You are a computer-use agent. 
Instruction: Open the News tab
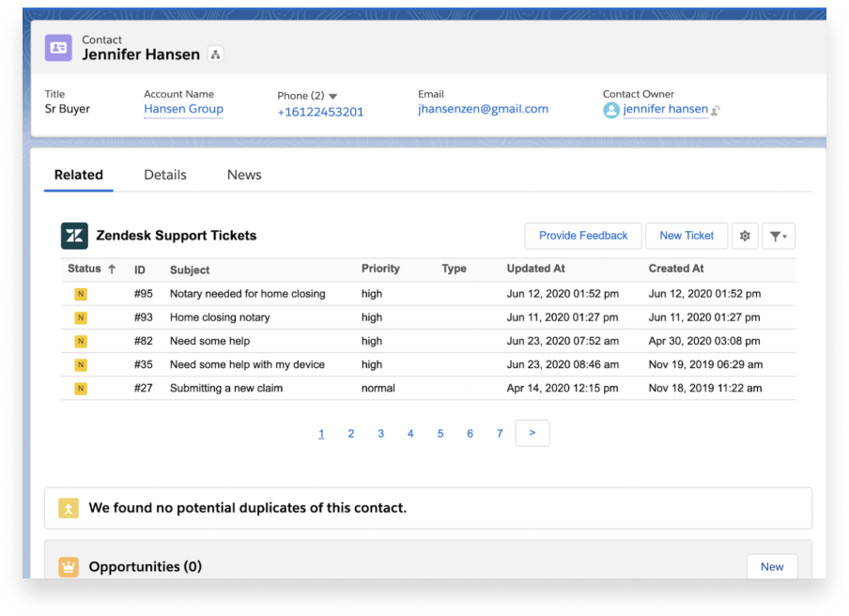[244, 175]
